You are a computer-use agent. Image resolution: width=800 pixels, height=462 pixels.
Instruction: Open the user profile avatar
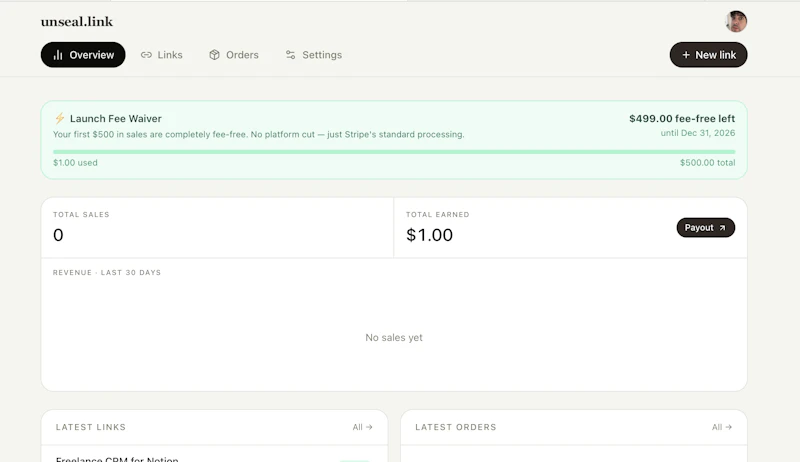click(x=736, y=21)
